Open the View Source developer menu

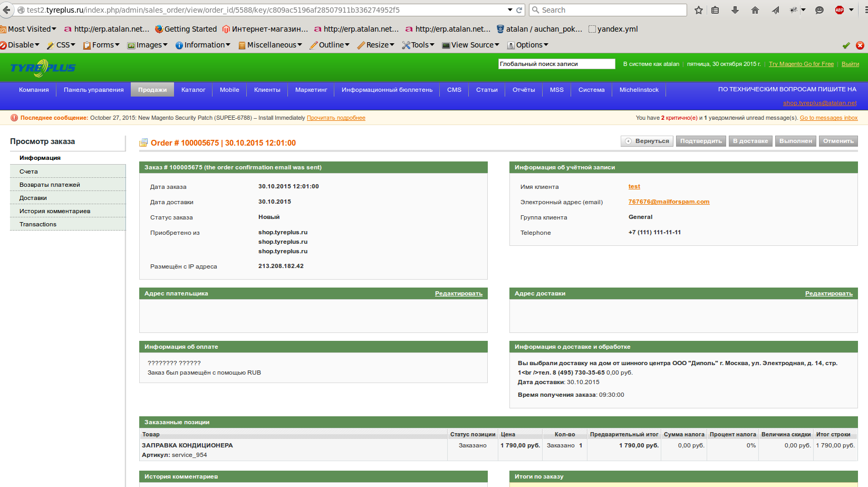click(x=470, y=45)
